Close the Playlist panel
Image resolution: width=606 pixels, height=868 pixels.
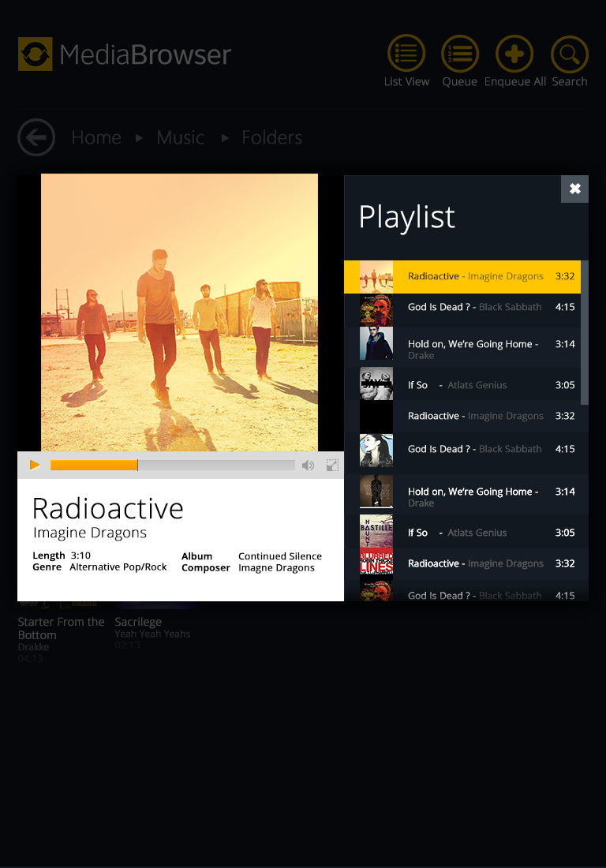(x=575, y=189)
